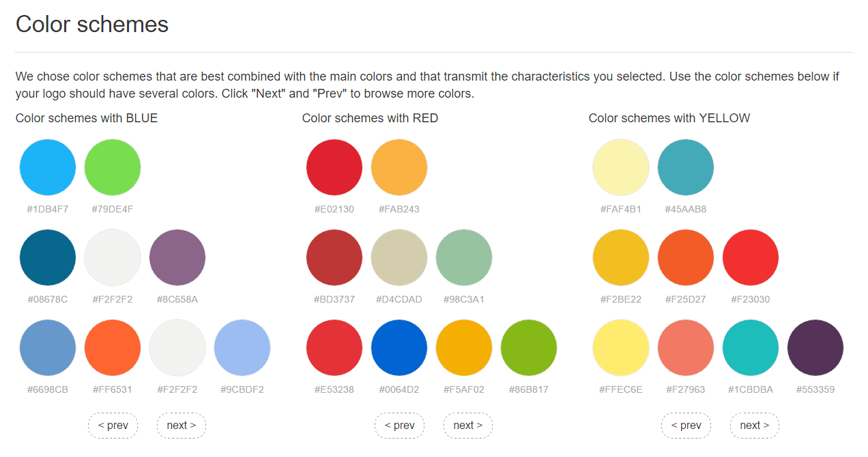Screen dimensions: 868x457
Task: Select the sky blue #1DB4F7 swatch
Action: point(48,167)
